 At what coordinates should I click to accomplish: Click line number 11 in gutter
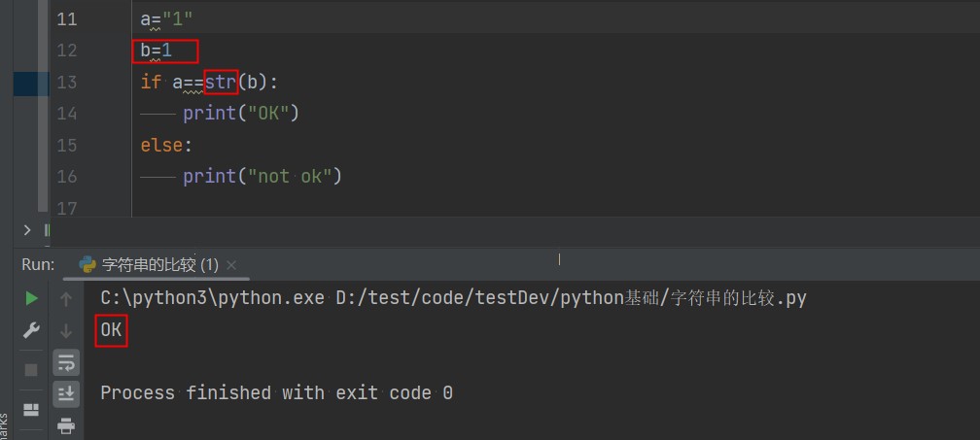[66, 19]
